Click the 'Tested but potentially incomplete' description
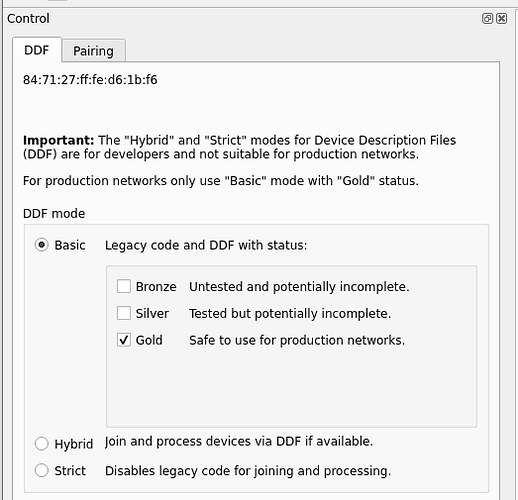The height and width of the screenshot is (500, 518). [290, 314]
